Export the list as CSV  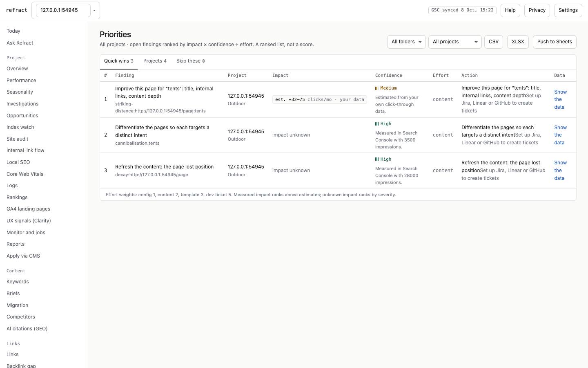pyautogui.click(x=494, y=42)
